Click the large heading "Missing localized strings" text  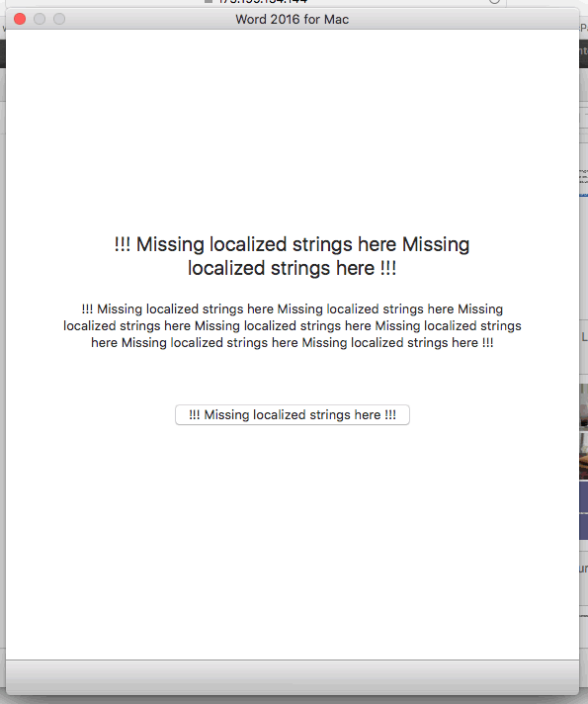(293, 256)
